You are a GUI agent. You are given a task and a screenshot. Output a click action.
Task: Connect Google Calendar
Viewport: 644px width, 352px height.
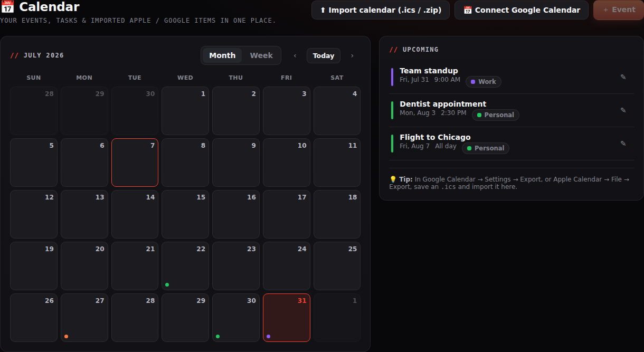(x=522, y=10)
